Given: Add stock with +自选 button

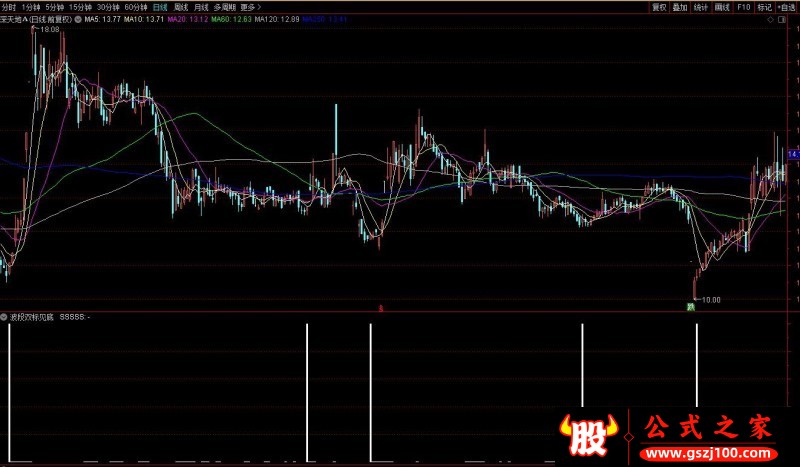Looking at the screenshot, I should tap(787, 6).
